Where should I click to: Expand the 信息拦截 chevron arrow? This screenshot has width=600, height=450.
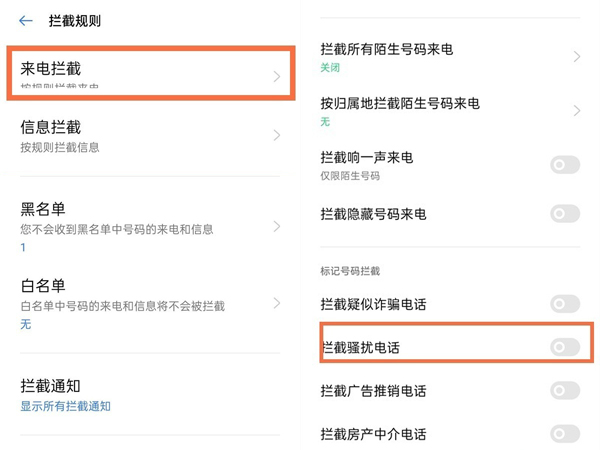pos(277,135)
